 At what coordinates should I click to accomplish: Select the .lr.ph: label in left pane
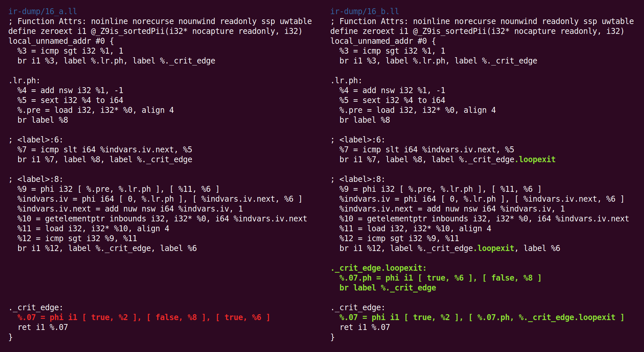[24, 81]
